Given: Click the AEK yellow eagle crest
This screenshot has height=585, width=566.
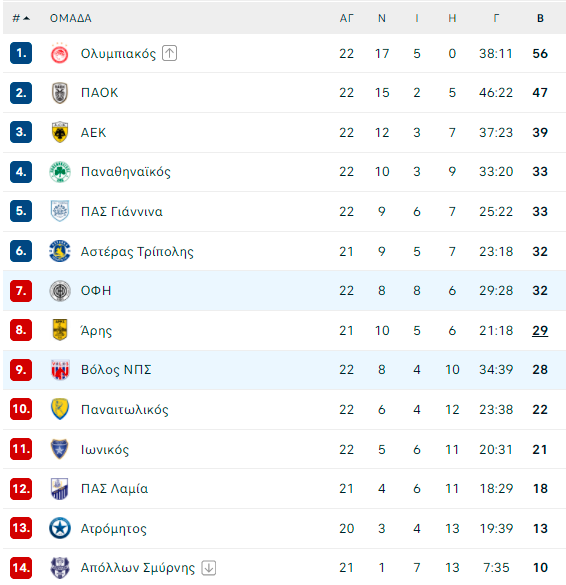Looking at the screenshot, I should (60, 132).
